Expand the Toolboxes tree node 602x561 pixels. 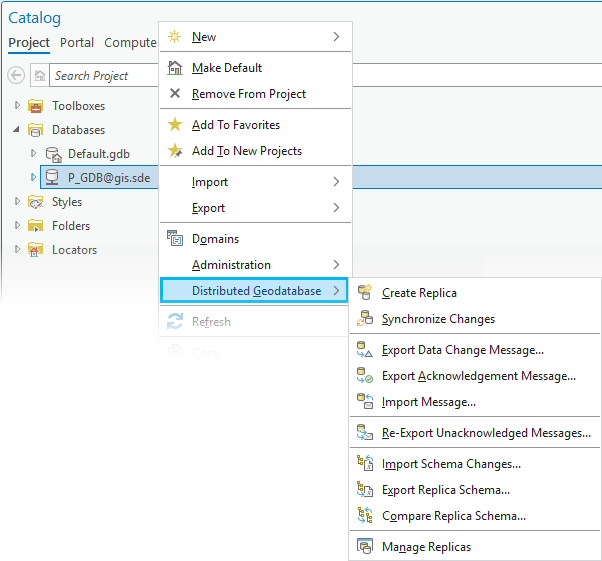click(x=17, y=106)
